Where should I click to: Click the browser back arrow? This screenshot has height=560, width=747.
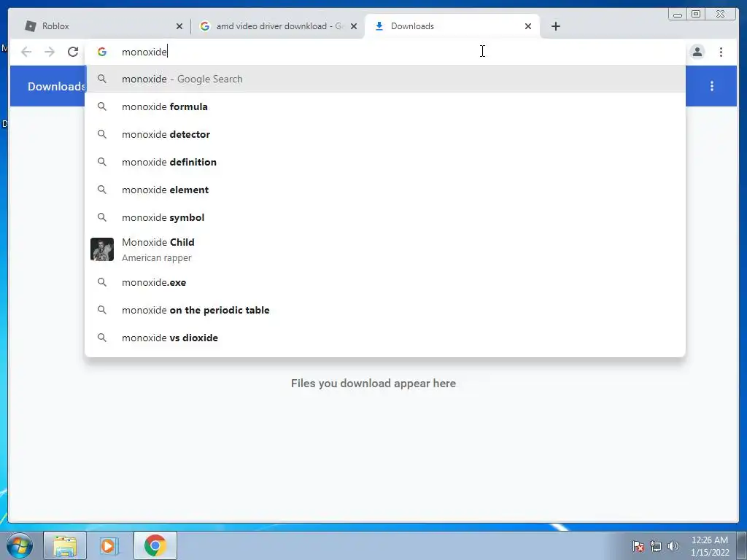(26, 52)
